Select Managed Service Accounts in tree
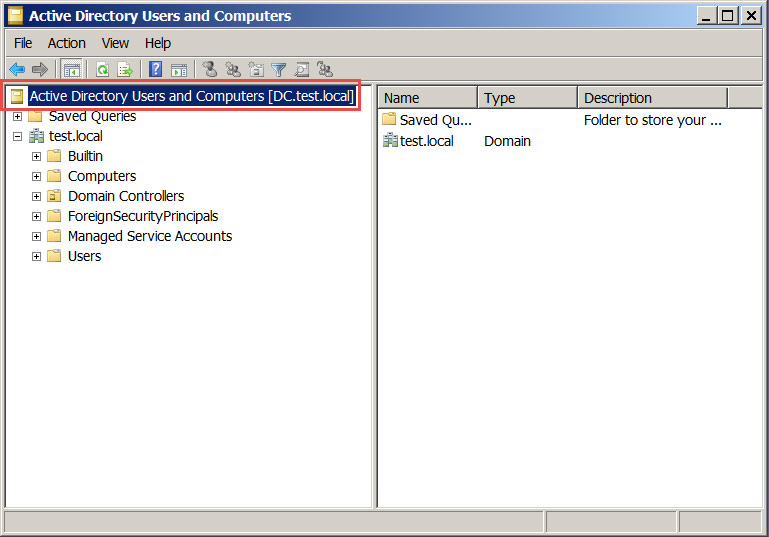Image resolution: width=769 pixels, height=537 pixels. [x=149, y=236]
